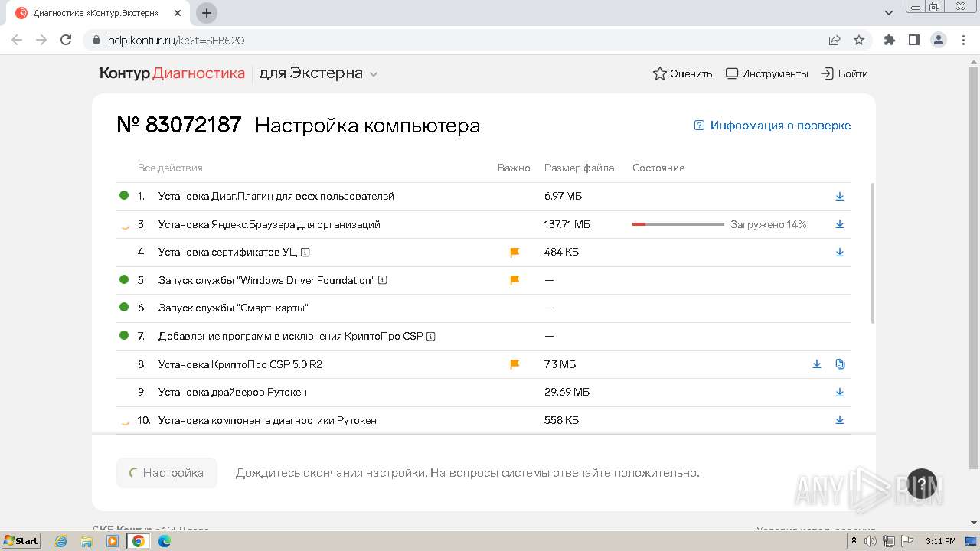
Task: Reload the page in Chrome
Action: 66,40
